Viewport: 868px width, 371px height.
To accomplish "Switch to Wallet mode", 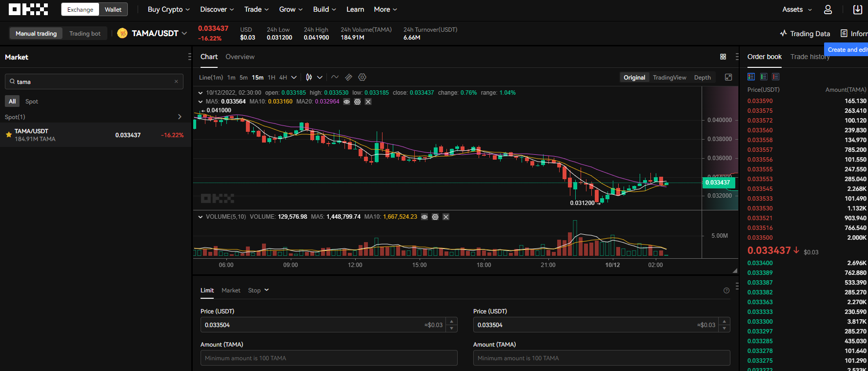I will [x=113, y=9].
